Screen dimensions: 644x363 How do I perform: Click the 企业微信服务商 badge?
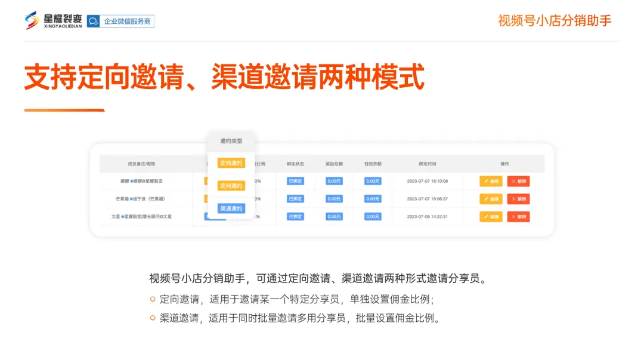coord(120,21)
